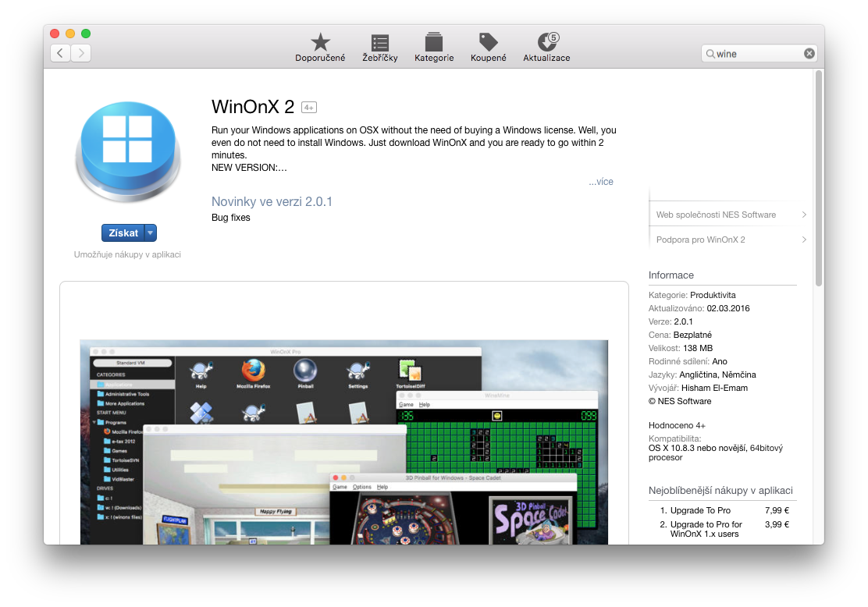Click the WinOnX screenshot preview
The width and height of the screenshot is (868, 607).
pyautogui.click(x=343, y=442)
